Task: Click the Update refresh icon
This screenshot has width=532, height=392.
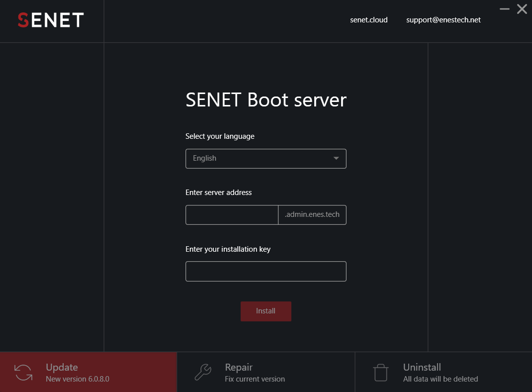Action: (x=23, y=372)
